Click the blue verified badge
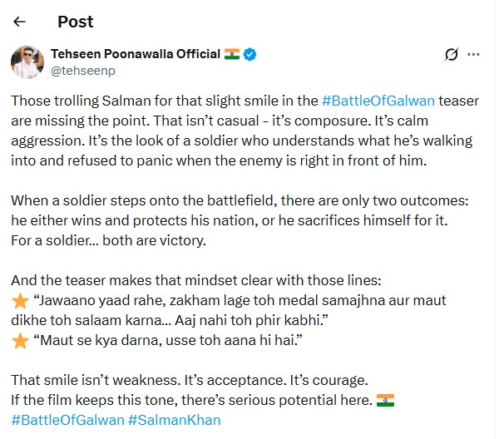Image resolution: width=504 pixels, height=439 pixels. (x=250, y=54)
